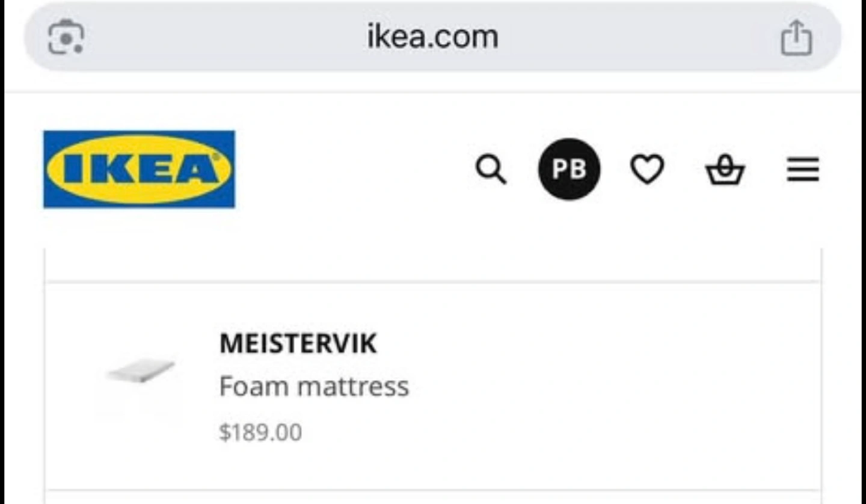Select the partially visible card above MEISTERVIK
This screenshot has height=504, width=866.
point(432,265)
